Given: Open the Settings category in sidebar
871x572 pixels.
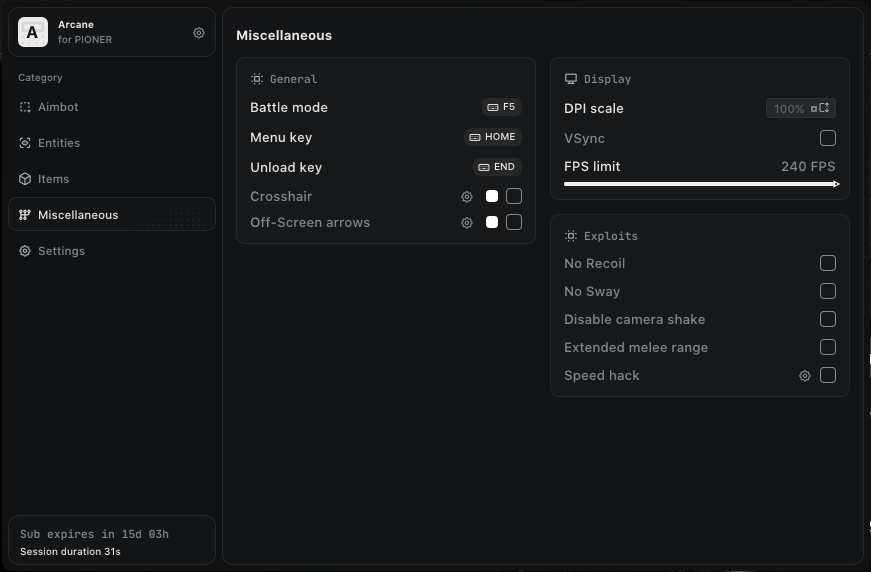Looking at the screenshot, I should (61, 251).
